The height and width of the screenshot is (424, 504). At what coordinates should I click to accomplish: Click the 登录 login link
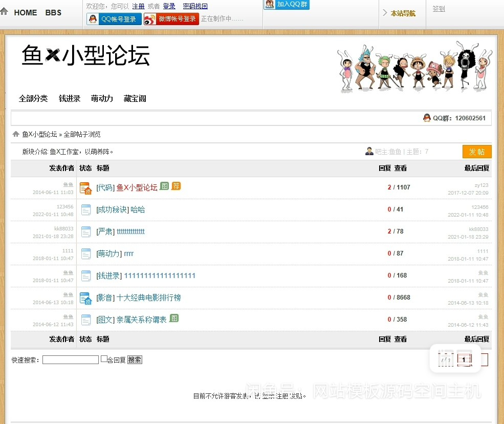[169, 6]
